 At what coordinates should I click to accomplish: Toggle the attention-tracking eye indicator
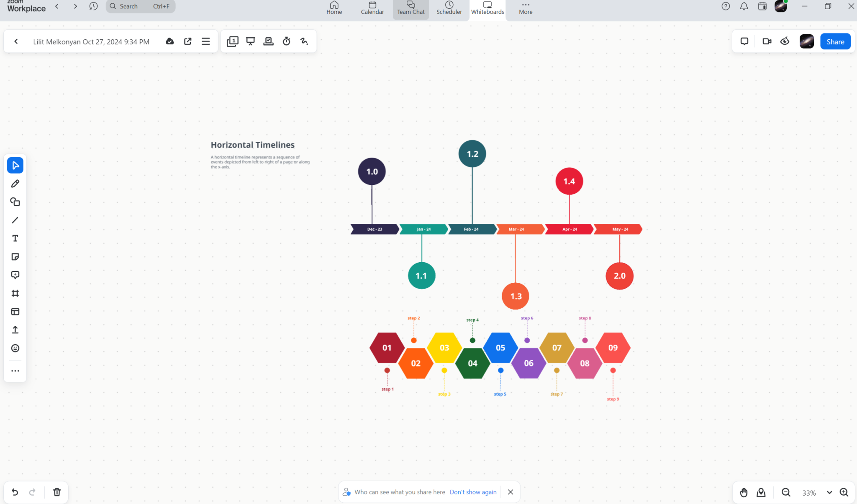(785, 41)
